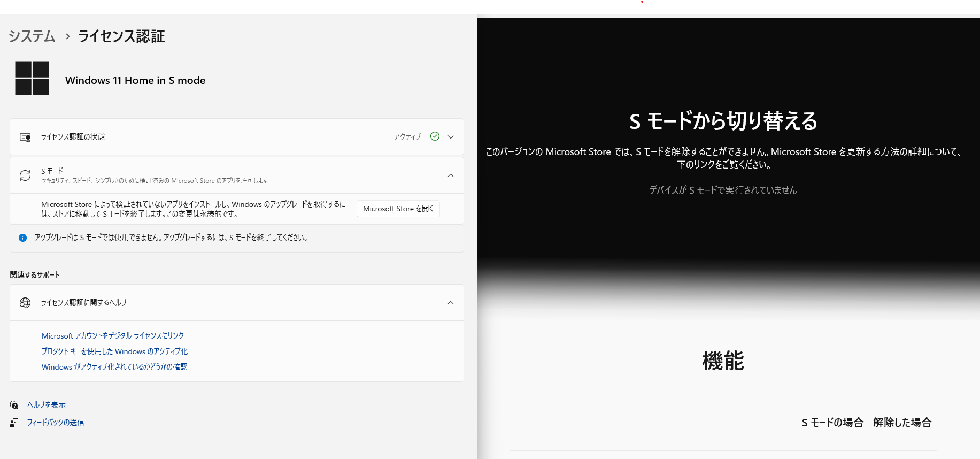This screenshot has width=980, height=459.
Task: Click the green active checkmark icon
Action: coord(435,136)
